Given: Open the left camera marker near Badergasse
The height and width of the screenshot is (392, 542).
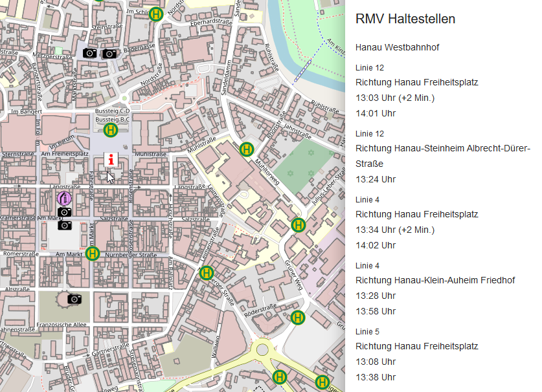Looking at the screenshot, I should click(x=90, y=53).
